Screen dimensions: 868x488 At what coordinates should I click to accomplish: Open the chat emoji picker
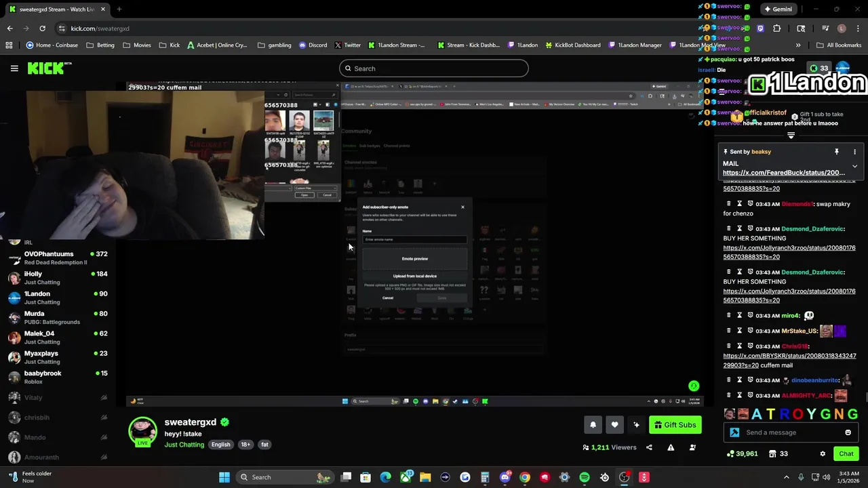[848, 432]
